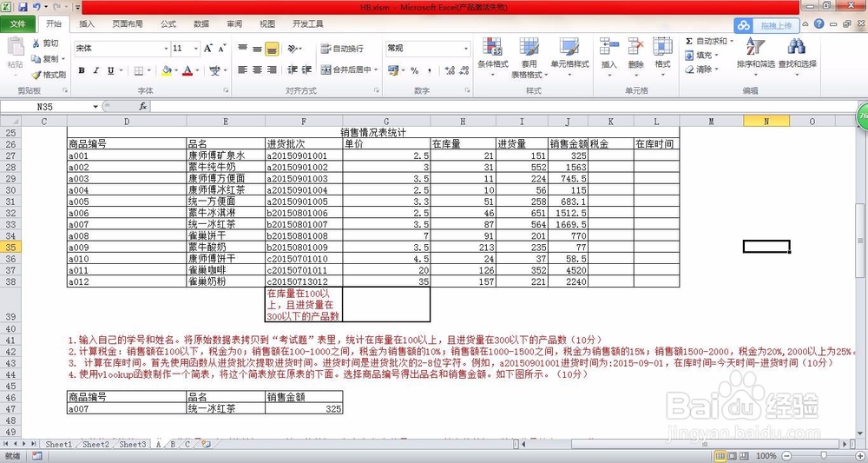868x463 pixels.
Task: Decrease font size with small A icon
Action: 222,48
